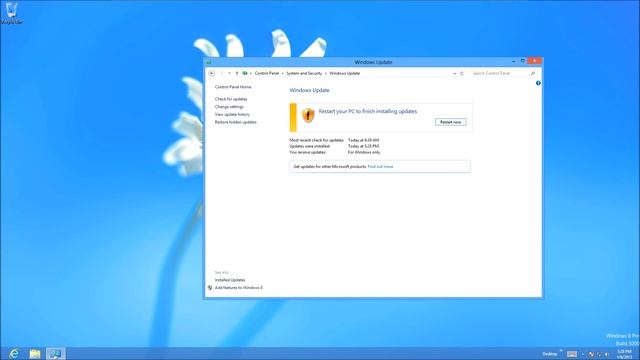Open Add features to Windows 8
Image resolution: width=640 pixels, height=360 pixels.
(x=239, y=288)
